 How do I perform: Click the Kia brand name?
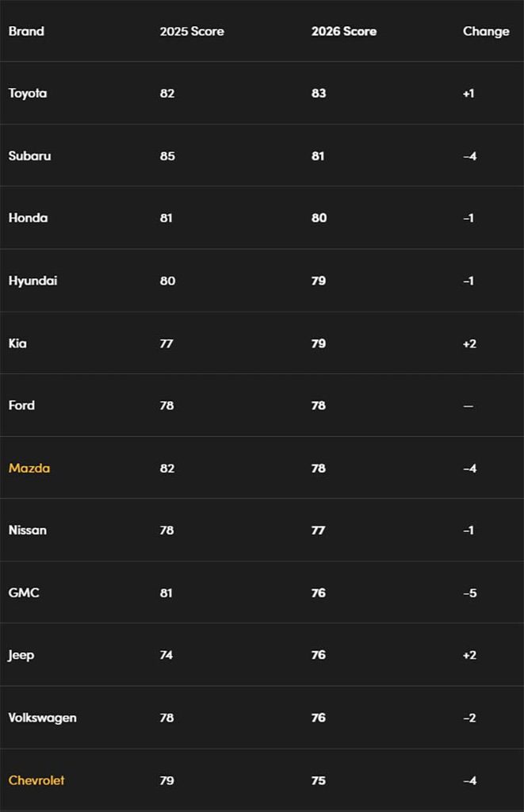[x=17, y=343]
